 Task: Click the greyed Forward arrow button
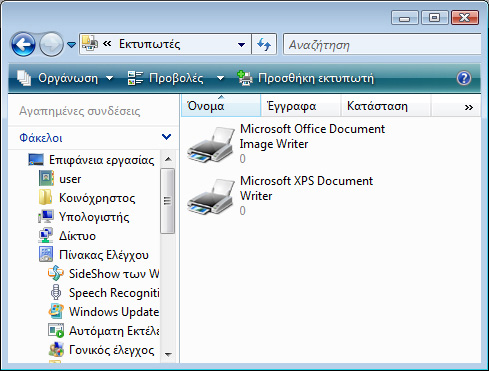(51, 44)
